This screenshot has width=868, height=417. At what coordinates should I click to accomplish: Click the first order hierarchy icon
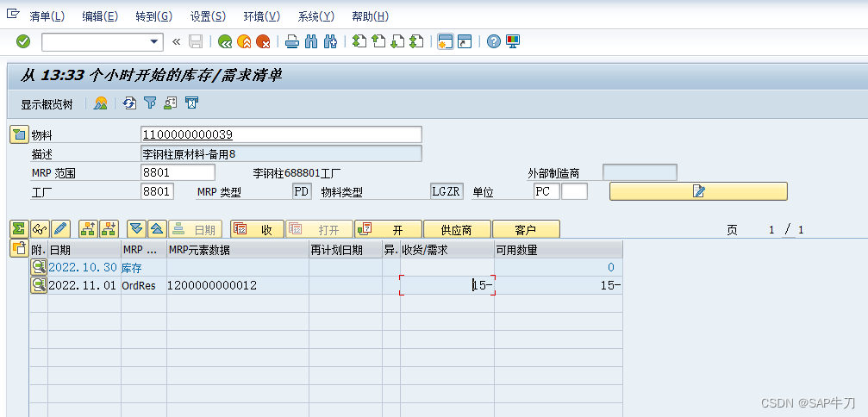89,228
